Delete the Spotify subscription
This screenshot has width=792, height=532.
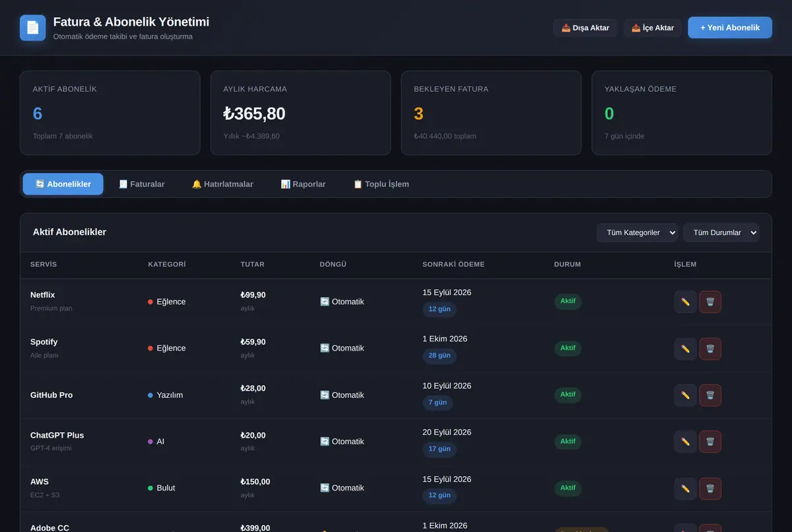[710, 349]
